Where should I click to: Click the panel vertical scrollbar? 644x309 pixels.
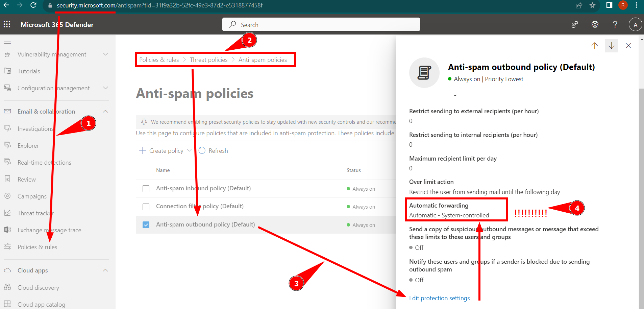[x=641, y=199]
